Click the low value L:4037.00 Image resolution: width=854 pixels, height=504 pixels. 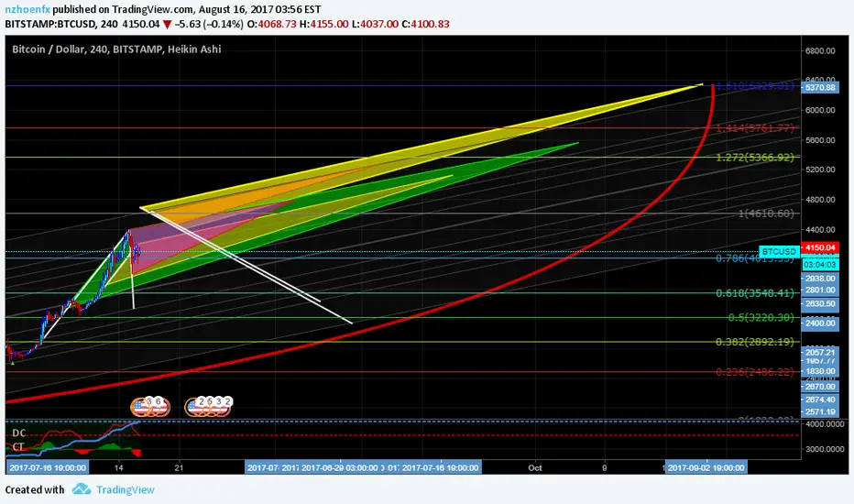[x=375, y=24]
